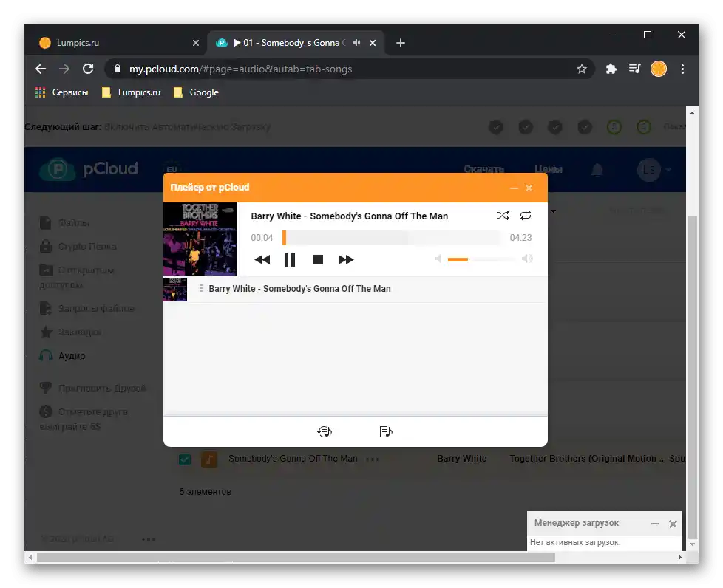Enable shuffle in the pCloud player
The height and width of the screenshot is (588, 723).
[x=503, y=215]
